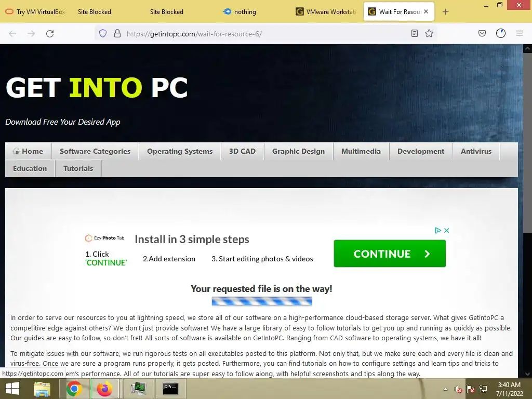532x399 pixels.
Task: Reload the current page
Action: point(50,34)
